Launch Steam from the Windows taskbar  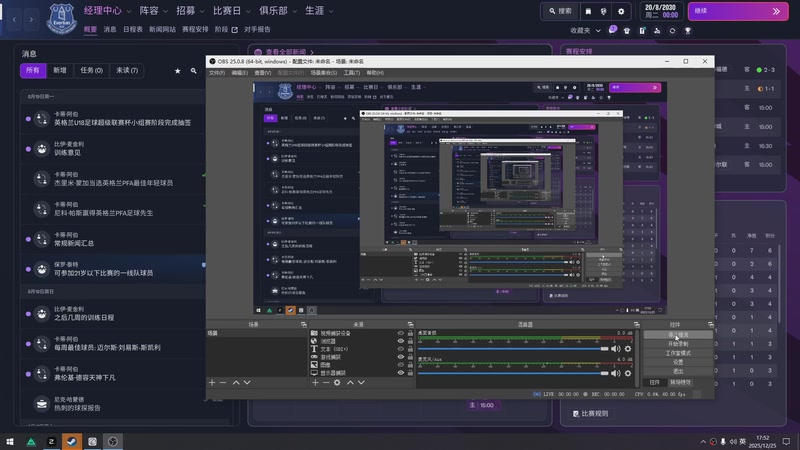click(72, 441)
